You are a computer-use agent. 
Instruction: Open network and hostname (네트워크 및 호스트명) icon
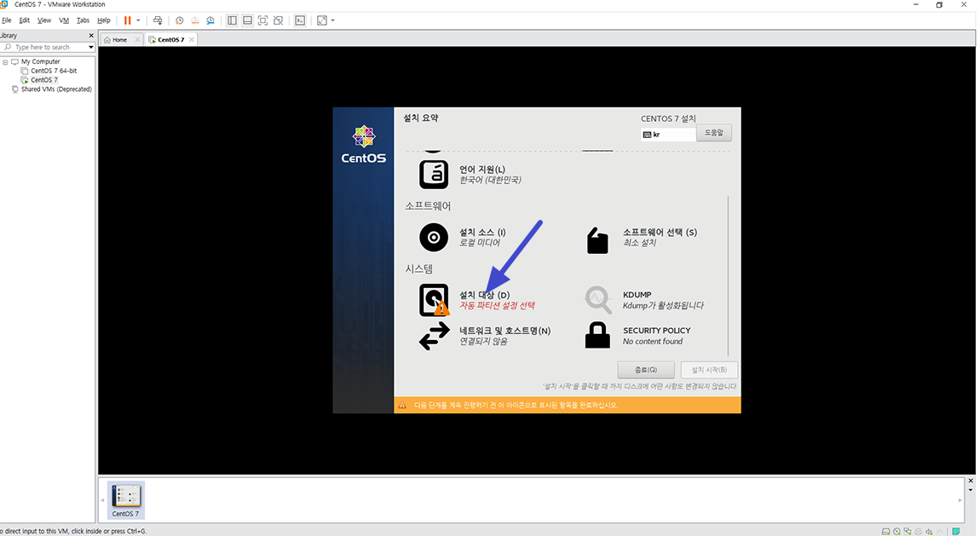click(x=434, y=336)
